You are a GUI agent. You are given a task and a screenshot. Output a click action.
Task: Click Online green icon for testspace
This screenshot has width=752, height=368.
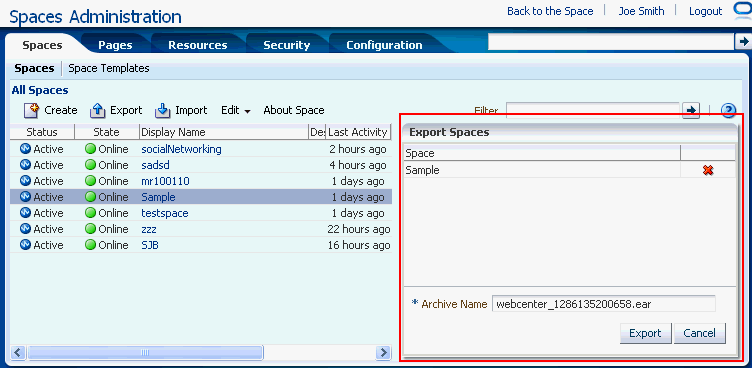click(90, 213)
